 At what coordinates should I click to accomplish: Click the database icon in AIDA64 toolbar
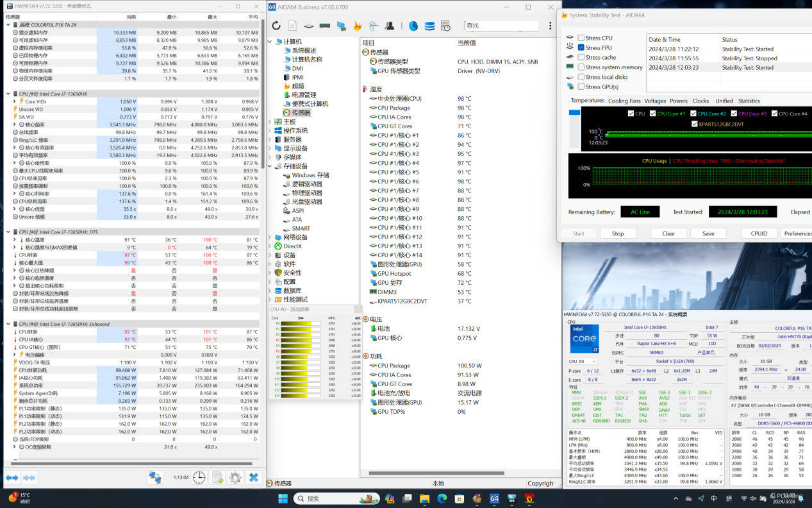point(429,26)
